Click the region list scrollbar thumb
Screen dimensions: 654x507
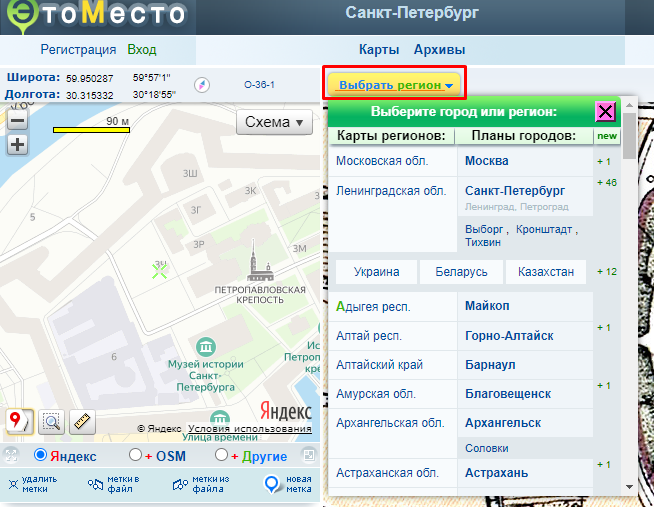click(x=629, y=136)
